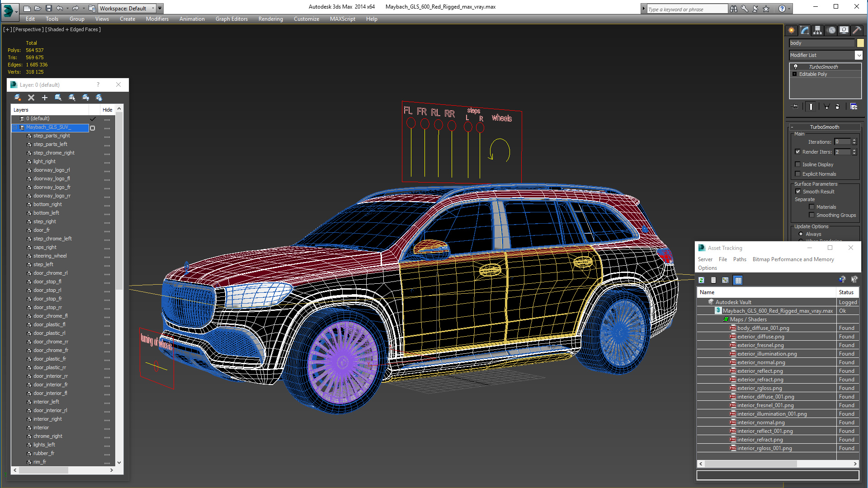Click the object color swatch next to body
This screenshot has height=488, width=868.
pyautogui.click(x=860, y=43)
